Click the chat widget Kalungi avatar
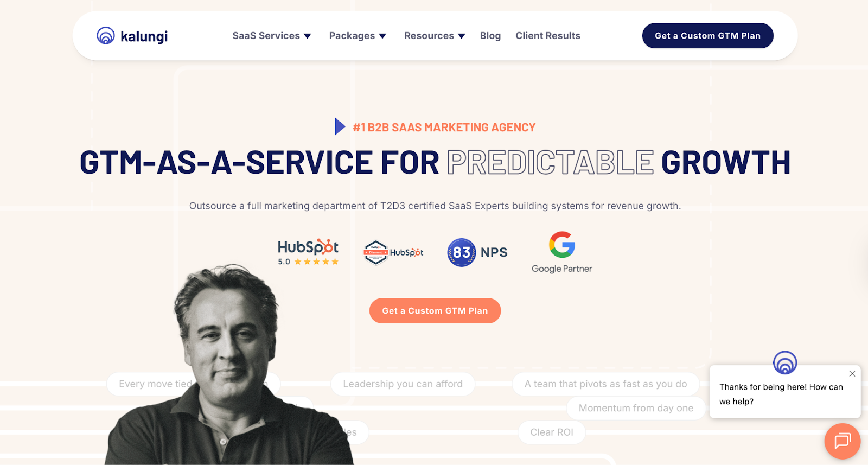Screen dimensions: 868x465 tap(785, 362)
